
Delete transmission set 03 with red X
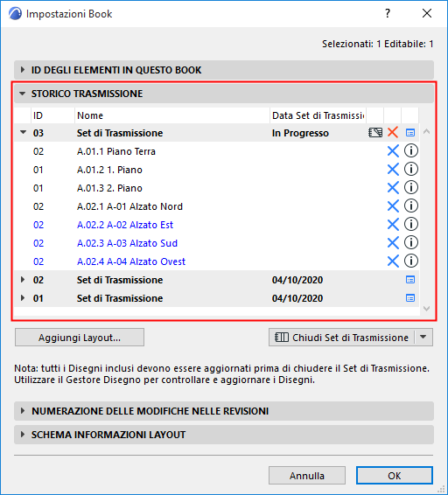tap(393, 132)
